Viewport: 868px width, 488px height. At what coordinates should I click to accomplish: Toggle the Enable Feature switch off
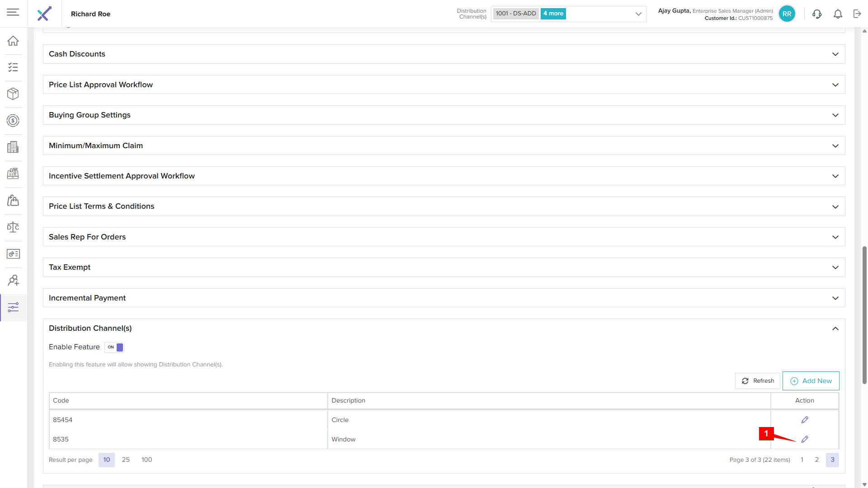[114, 347]
